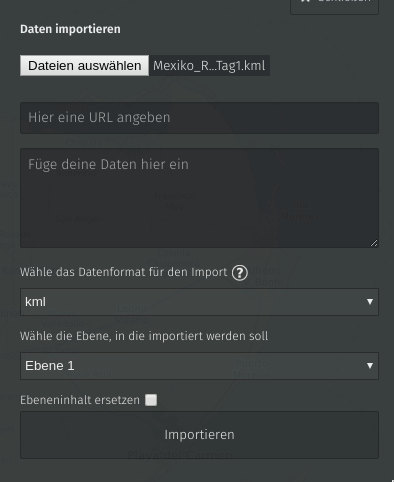Click the selected file name Mexiko_R…Tag1.kml
Viewport: 394px width, 482px height.
(209, 66)
